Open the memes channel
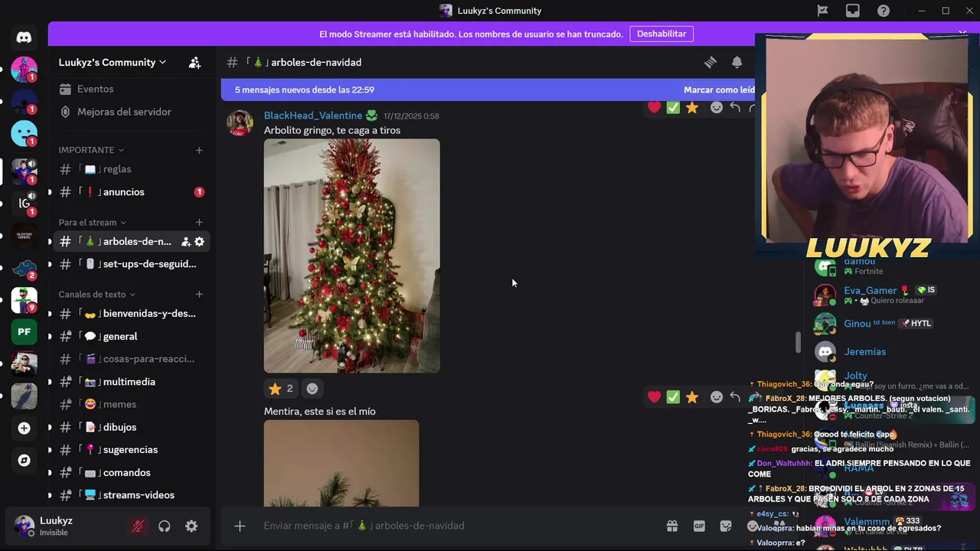Image resolution: width=980 pixels, height=551 pixels. click(131, 404)
